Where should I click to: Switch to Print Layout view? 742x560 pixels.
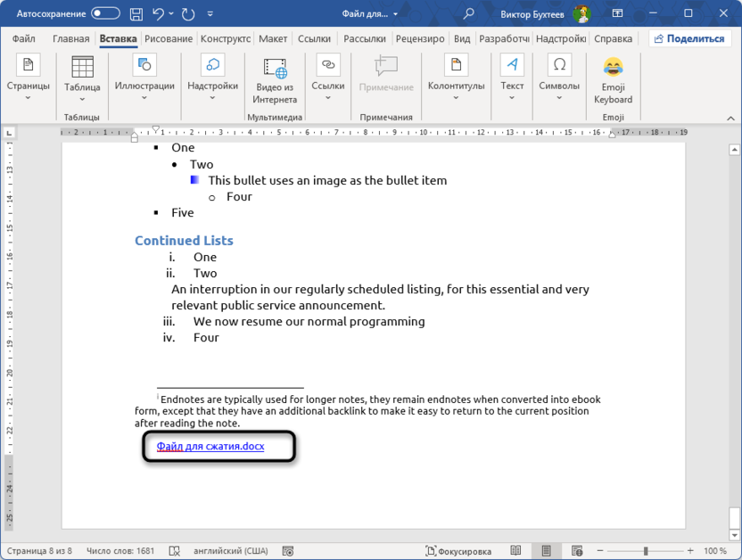pos(546,551)
